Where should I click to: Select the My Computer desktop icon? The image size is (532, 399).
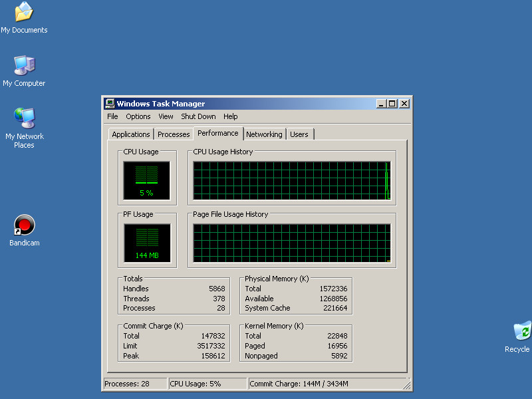pyautogui.click(x=24, y=71)
